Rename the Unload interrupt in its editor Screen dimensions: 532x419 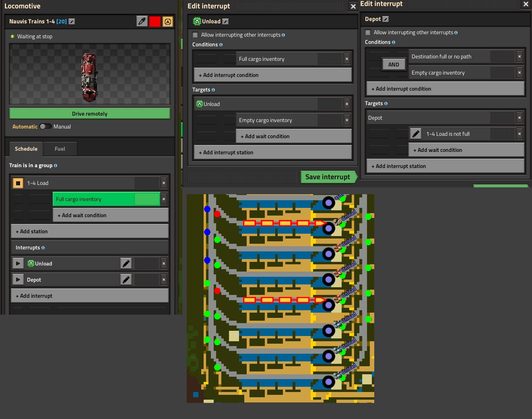point(225,21)
